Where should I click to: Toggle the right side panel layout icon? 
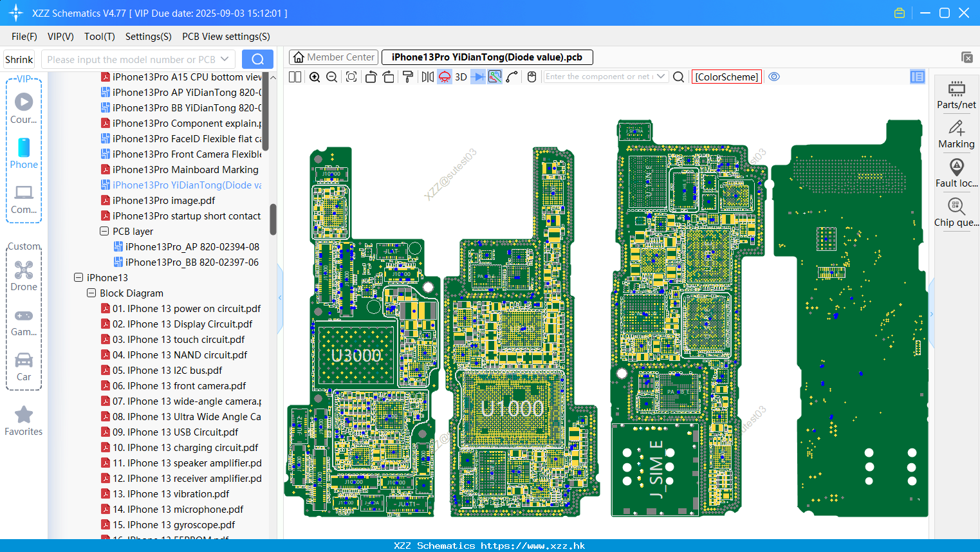tap(918, 77)
